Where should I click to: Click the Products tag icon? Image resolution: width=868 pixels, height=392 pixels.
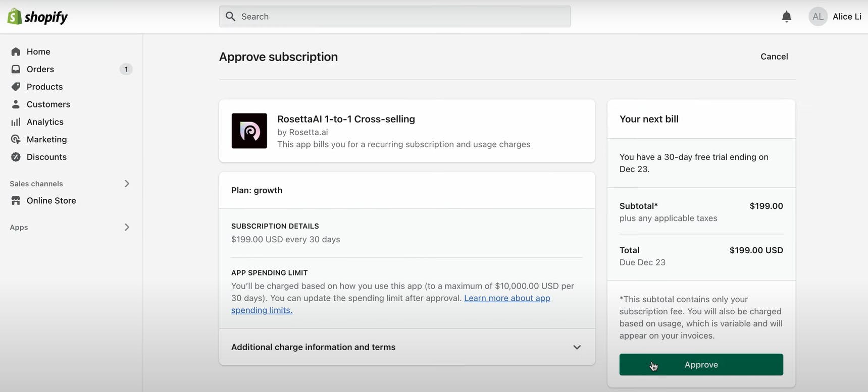(16, 87)
